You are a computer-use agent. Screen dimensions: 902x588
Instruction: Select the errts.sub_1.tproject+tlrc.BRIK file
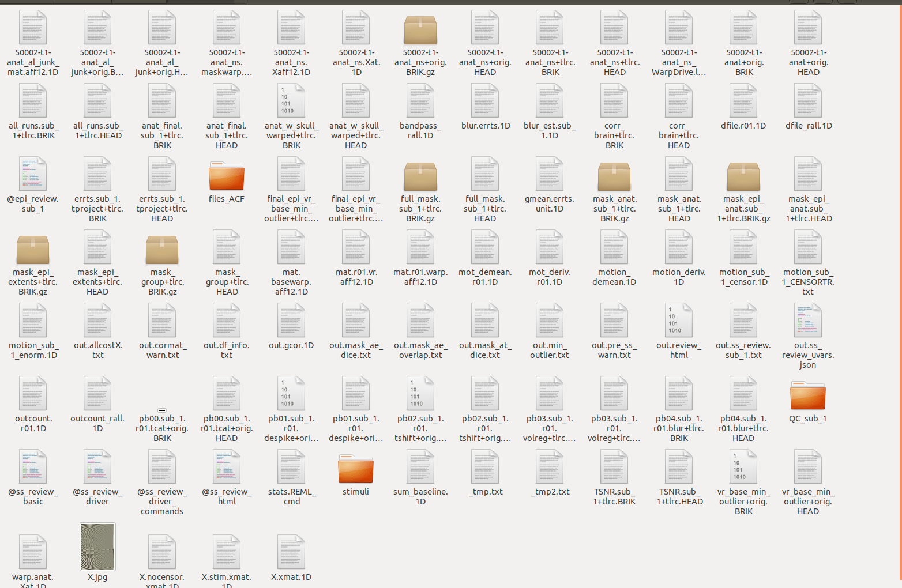tap(97, 174)
